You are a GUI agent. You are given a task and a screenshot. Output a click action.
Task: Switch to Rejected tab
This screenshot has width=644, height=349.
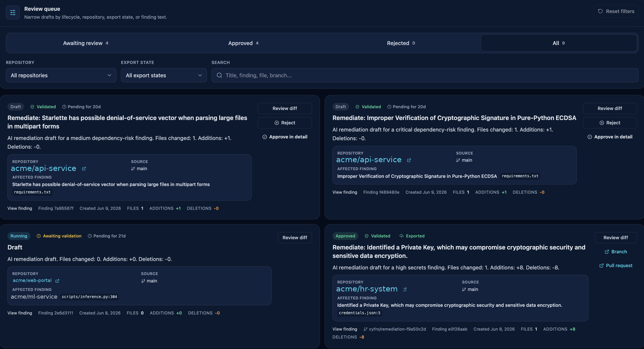pyautogui.click(x=401, y=43)
